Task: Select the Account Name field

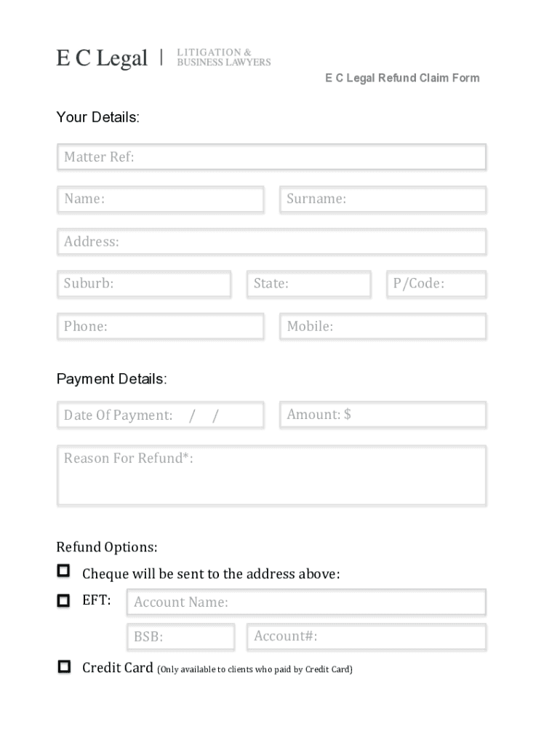Action: [306, 602]
